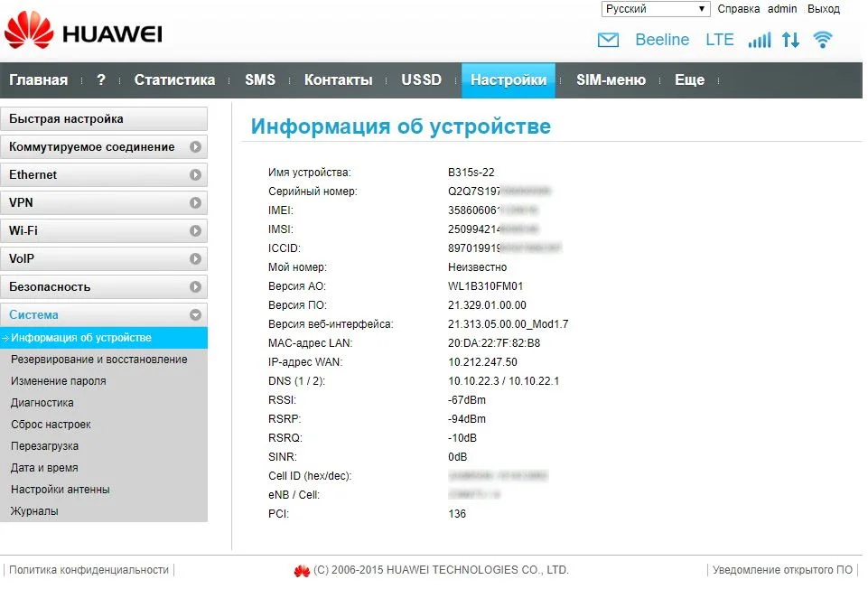The image size is (868, 589).
Task: Open Политика конфиденциальности link
Action: coord(89,570)
